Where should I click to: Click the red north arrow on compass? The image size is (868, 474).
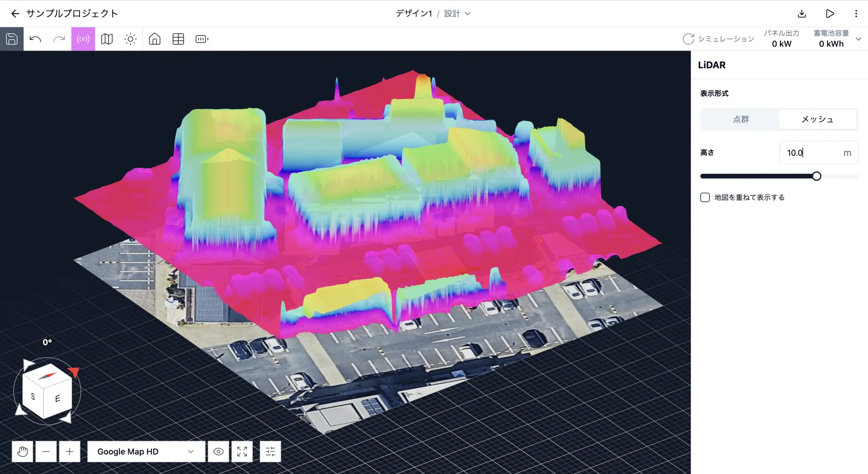pos(74,372)
